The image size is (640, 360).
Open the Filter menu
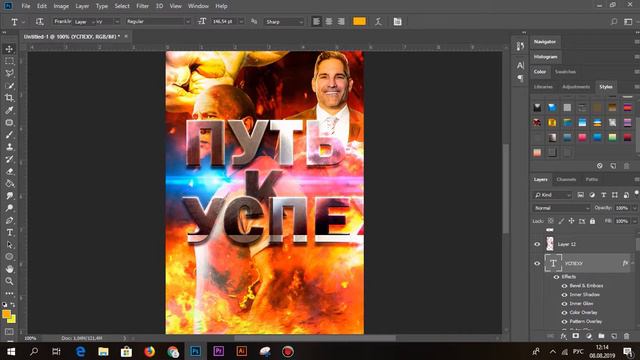[x=142, y=6]
